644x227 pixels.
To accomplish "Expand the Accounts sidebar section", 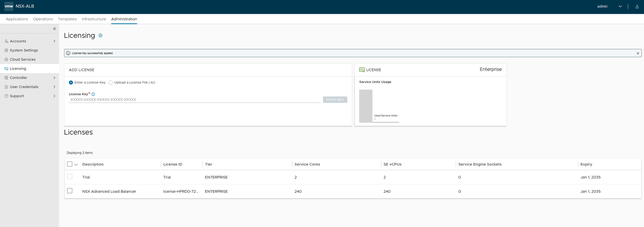I will [54, 41].
